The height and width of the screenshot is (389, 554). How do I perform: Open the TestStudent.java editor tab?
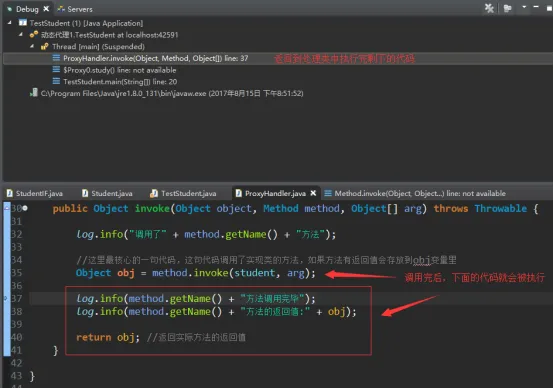click(x=189, y=193)
